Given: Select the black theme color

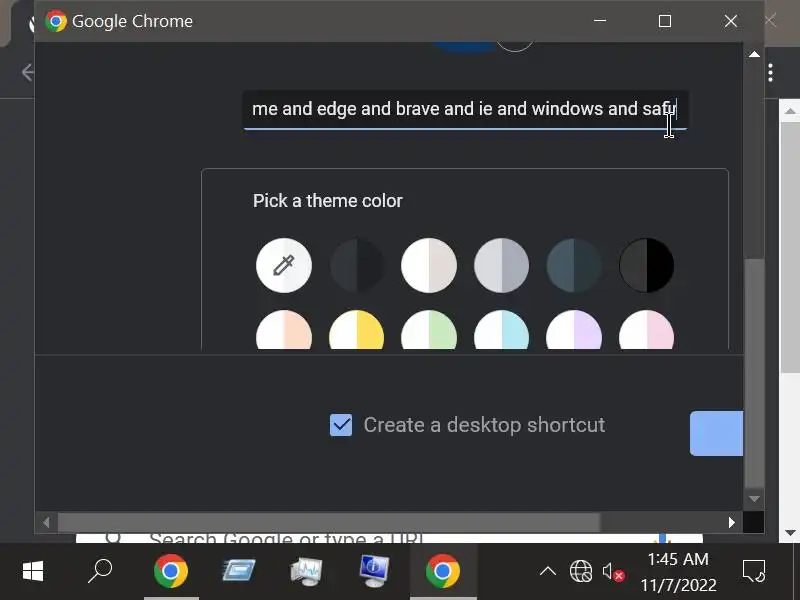Looking at the screenshot, I should coord(646,265).
